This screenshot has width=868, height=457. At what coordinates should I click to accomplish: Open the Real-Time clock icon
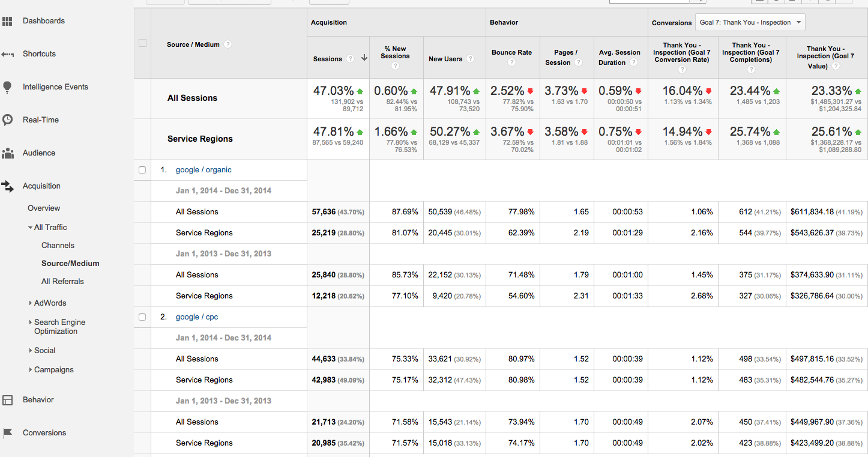tap(7, 120)
